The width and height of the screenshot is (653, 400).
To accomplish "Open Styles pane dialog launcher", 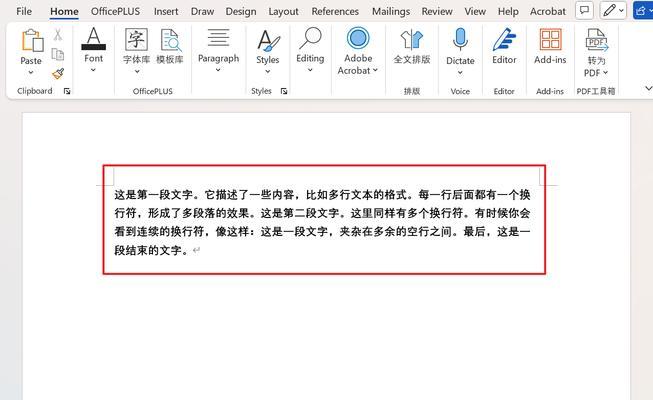I will (x=284, y=91).
